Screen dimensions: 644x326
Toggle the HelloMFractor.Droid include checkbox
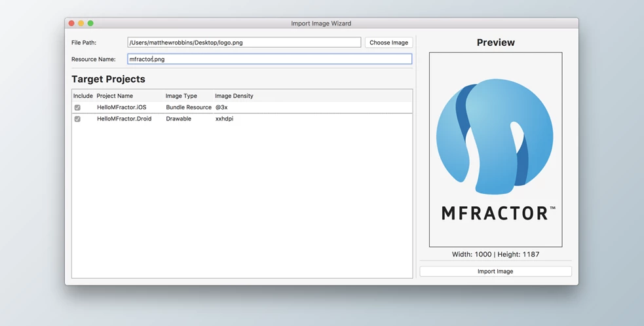pos(77,119)
